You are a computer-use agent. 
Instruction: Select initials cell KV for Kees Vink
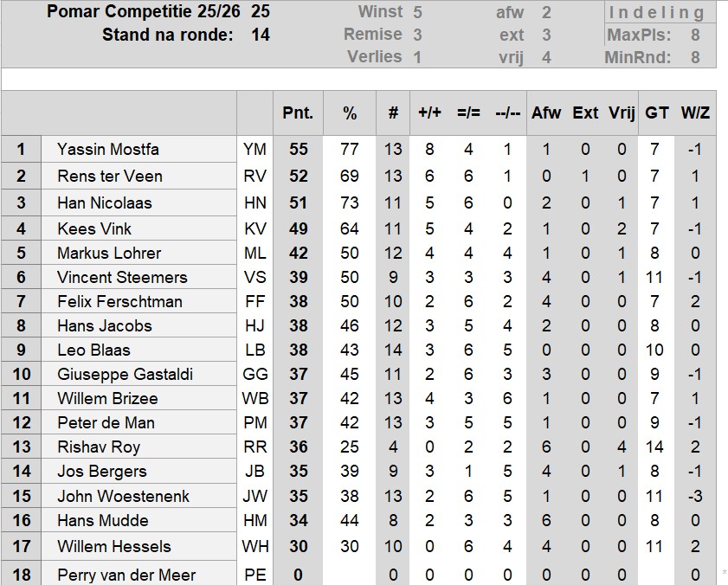pos(254,229)
